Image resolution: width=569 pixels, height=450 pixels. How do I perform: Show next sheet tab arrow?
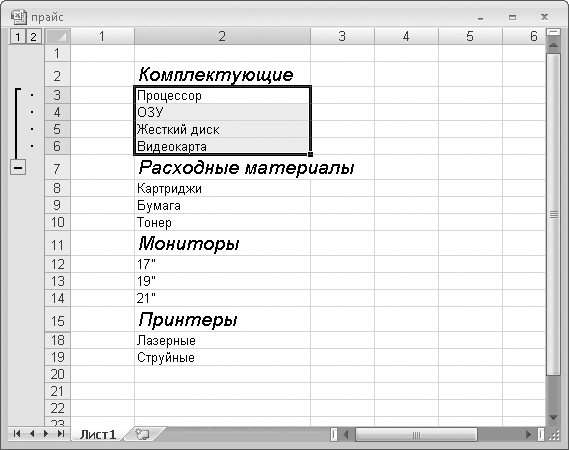coord(46,434)
